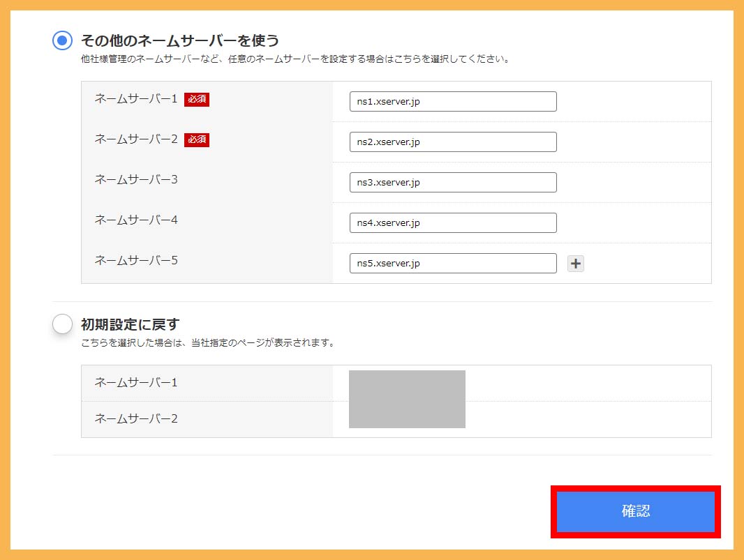Screen dimensions: 744x560
Task: Click ネームサーバー1 label in the default settings table
Action: [136, 383]
